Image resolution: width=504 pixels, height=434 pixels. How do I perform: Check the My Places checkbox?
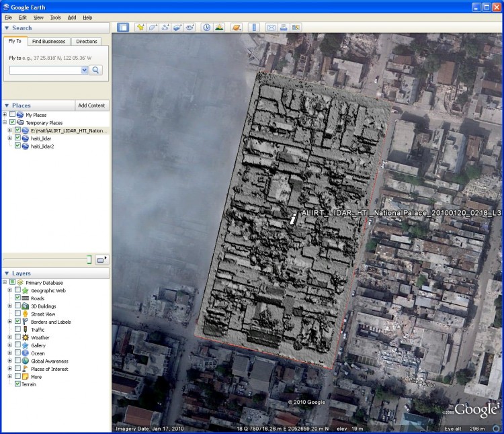(12, 114)
